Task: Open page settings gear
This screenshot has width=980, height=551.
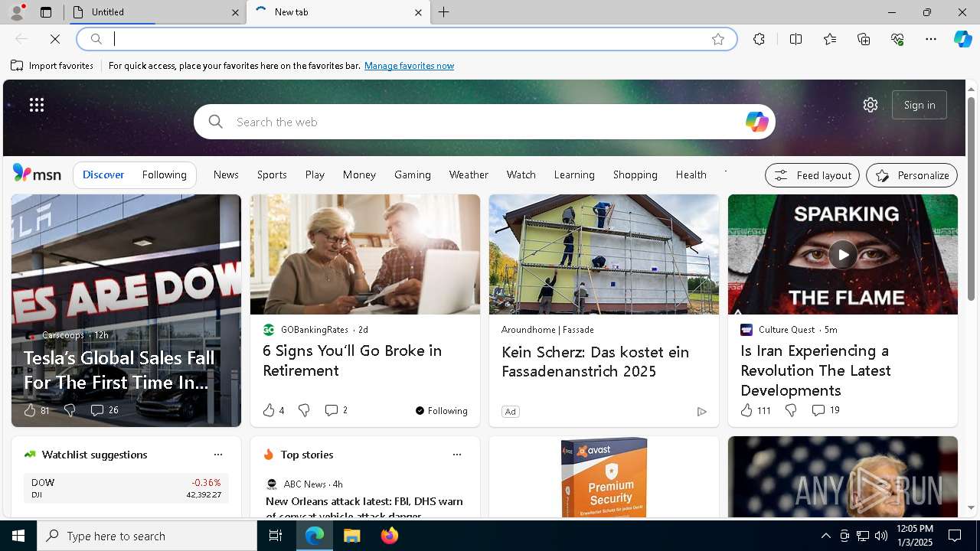Action: point(871,105)
